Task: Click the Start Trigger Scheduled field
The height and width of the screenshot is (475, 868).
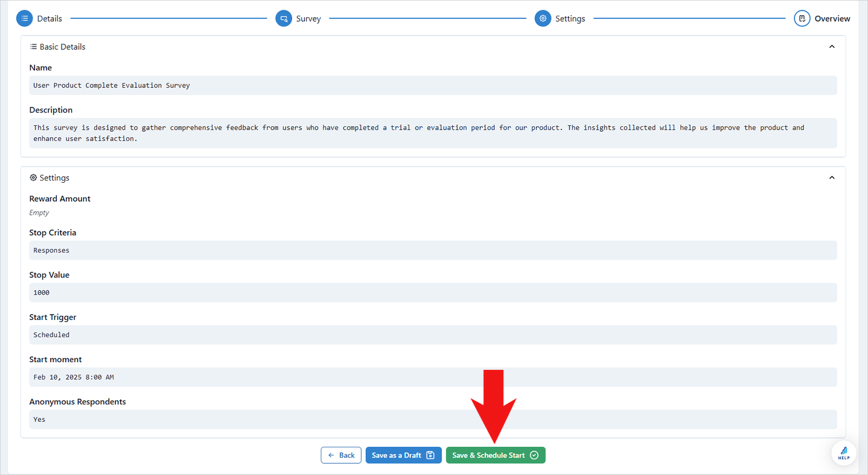Action: point(433,335)
